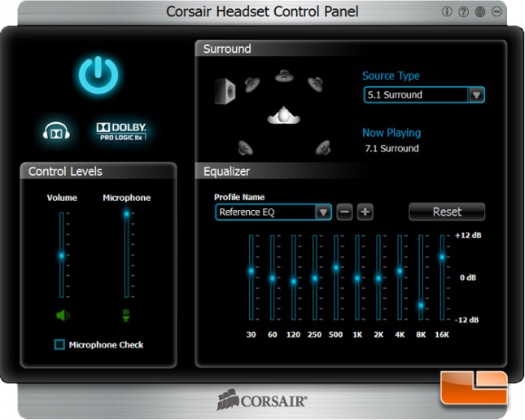Click the Volume slider handle
525x420 pixels.
pyautogui.click(x=62, y=256)
